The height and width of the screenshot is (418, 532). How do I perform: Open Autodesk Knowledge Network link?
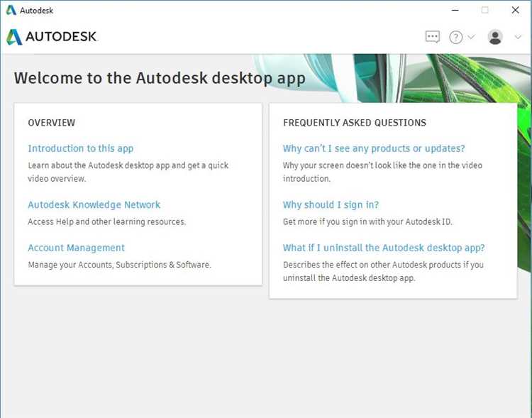(x=94, y=205)
